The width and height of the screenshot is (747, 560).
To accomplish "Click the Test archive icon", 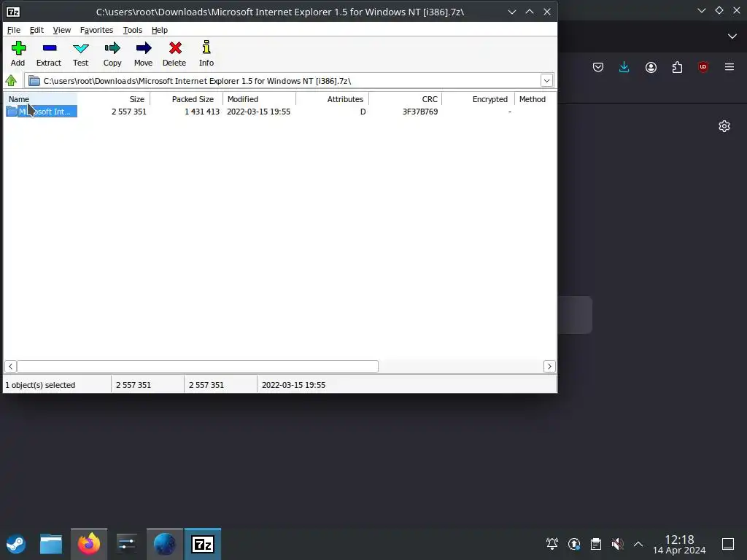I will pyautogui.click(x=80, y=48).
